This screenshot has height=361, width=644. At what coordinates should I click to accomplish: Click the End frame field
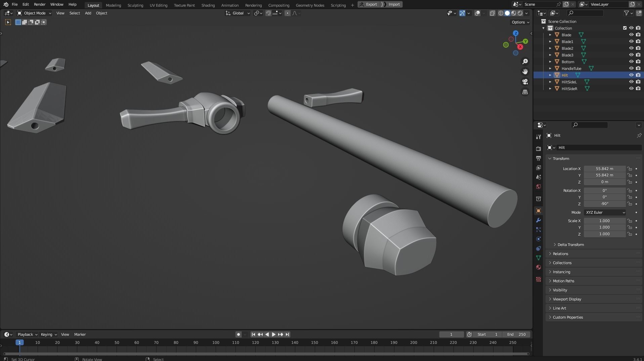tap(516, 334)
